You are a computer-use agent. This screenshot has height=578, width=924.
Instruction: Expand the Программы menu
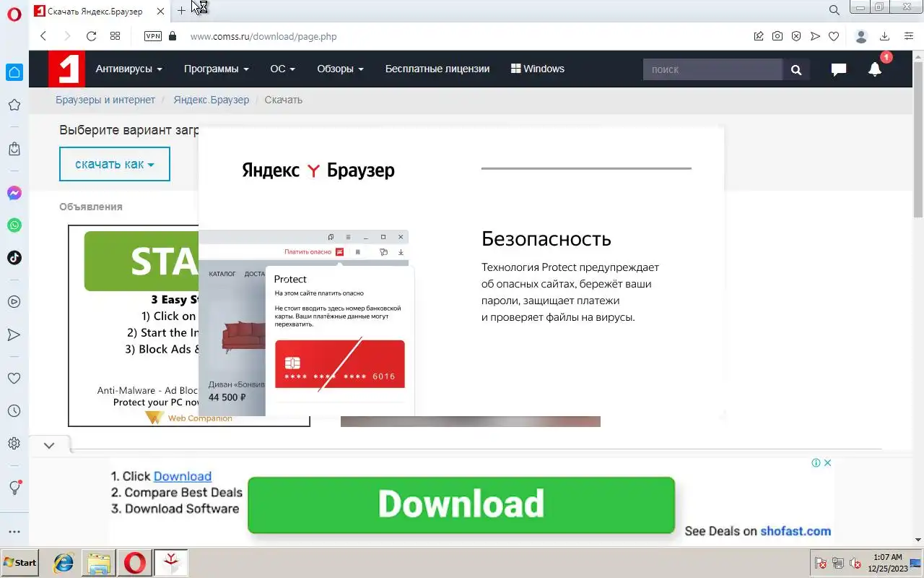pos(216,69)
